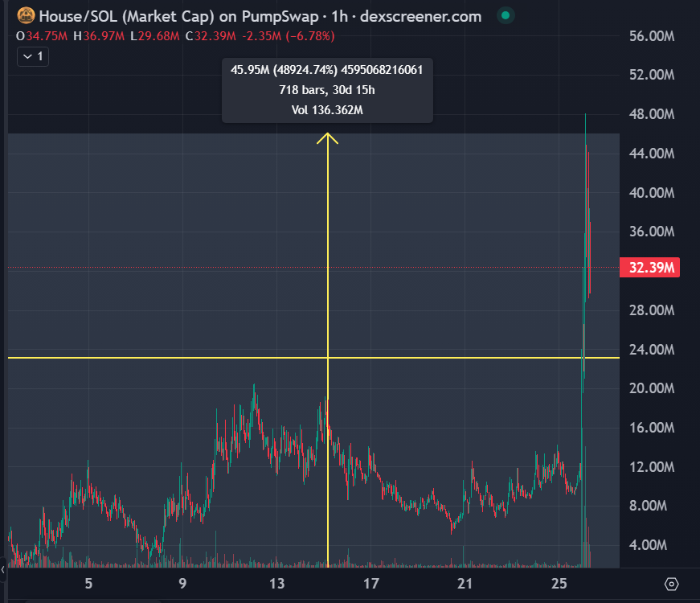Click the low value L29.68M
700x603 pixels.
(155, 36)
